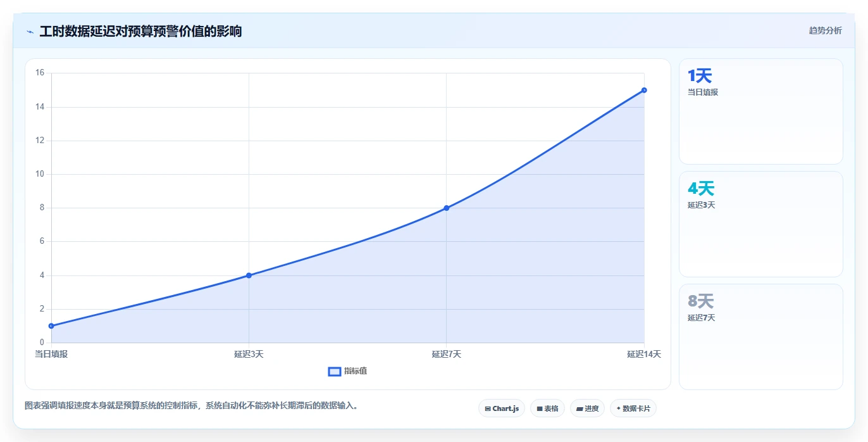Click the Chart.js tag chip
Image resolution: width=868 pixels, height=442 pixels.
coord(502,408)
